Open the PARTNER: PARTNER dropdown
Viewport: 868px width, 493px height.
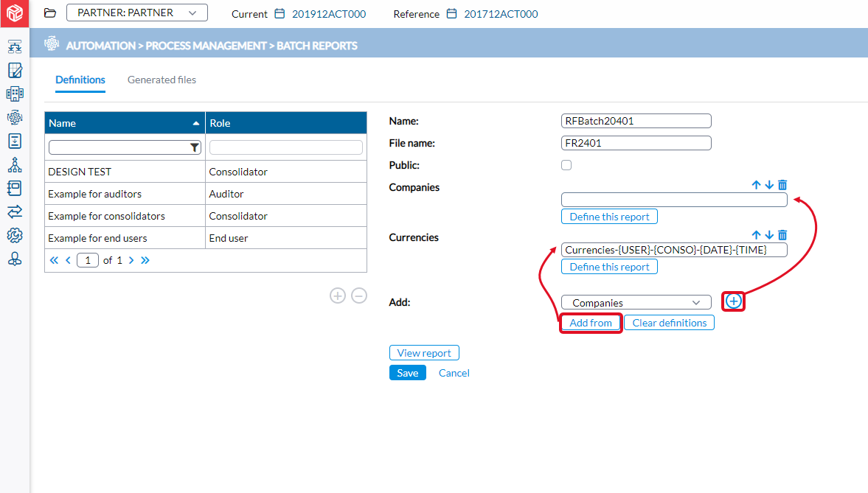[x=136, y=13]
